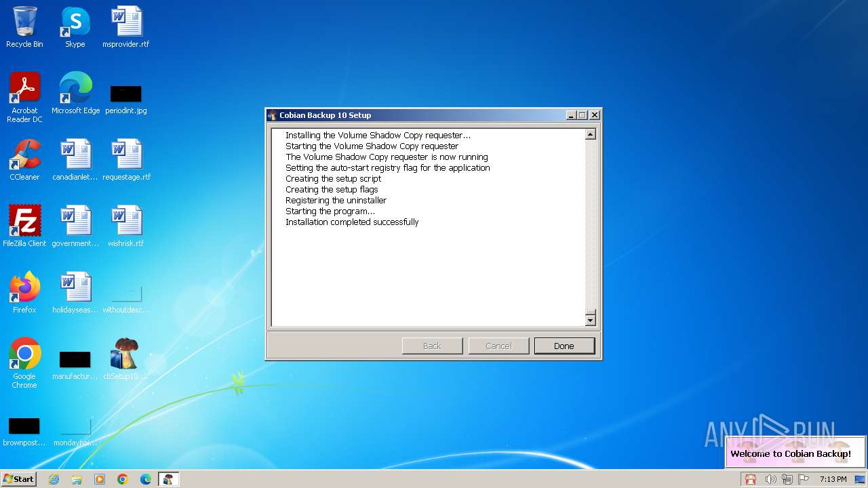
Task: Select the Google Chrome desktop shortcut
Action: click(x=24, y=363)
